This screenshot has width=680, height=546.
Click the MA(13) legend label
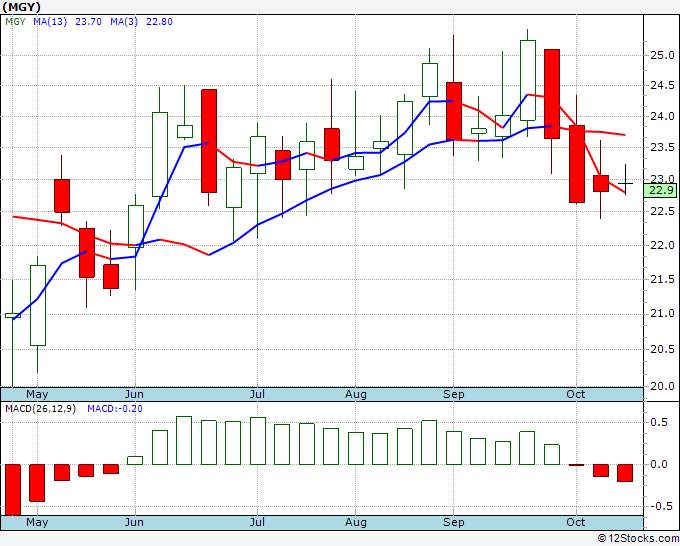tap(50, 21)
